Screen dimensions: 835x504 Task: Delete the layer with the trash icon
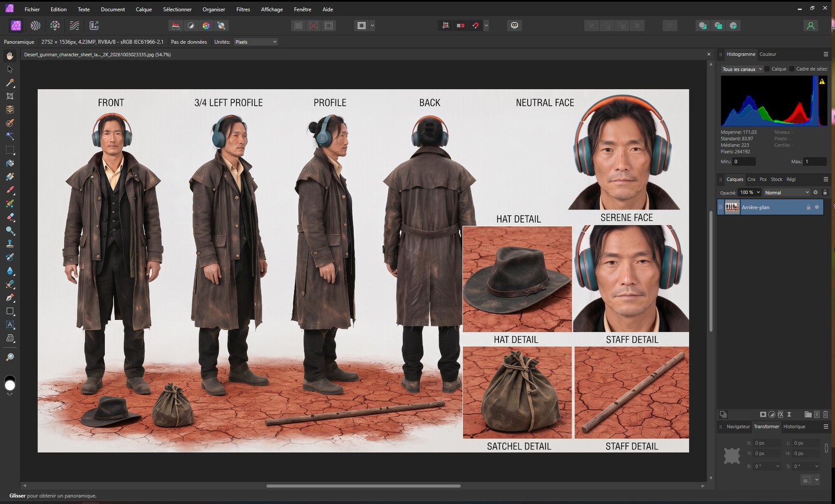tap(826, 414)
